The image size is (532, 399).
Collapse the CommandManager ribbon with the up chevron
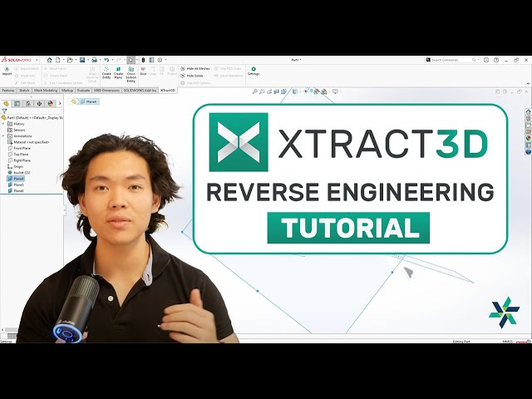pos(528,83)
